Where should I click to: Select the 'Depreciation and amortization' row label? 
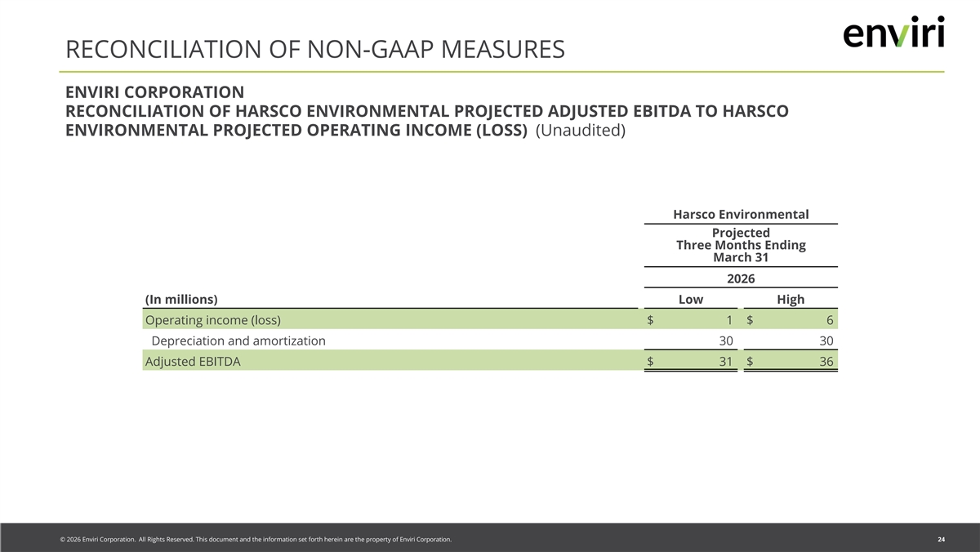pos(238,341)
